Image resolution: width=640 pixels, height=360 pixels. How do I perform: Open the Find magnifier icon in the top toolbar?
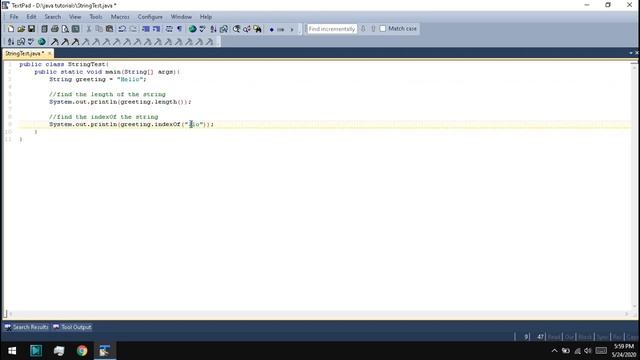tap(236, 29)
